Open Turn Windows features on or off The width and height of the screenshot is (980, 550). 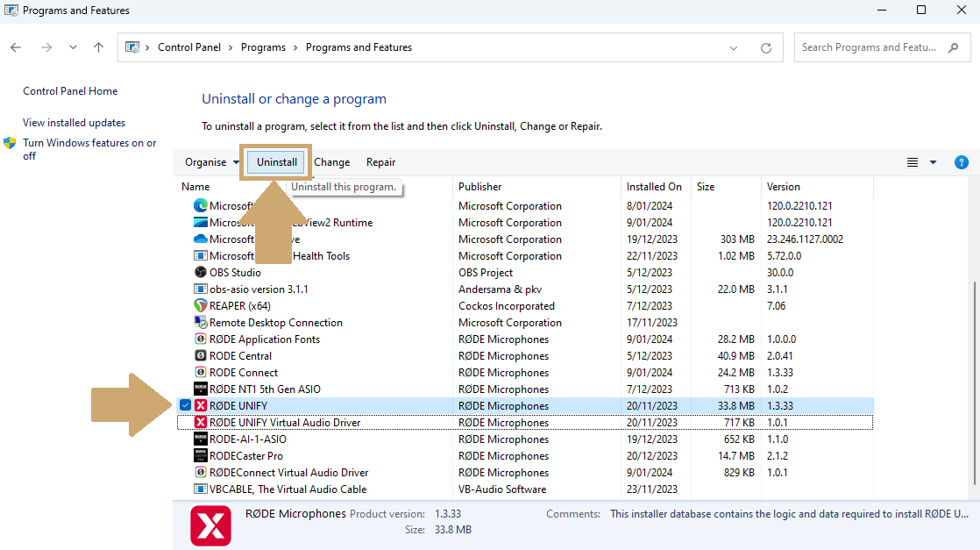click(89, 149)
